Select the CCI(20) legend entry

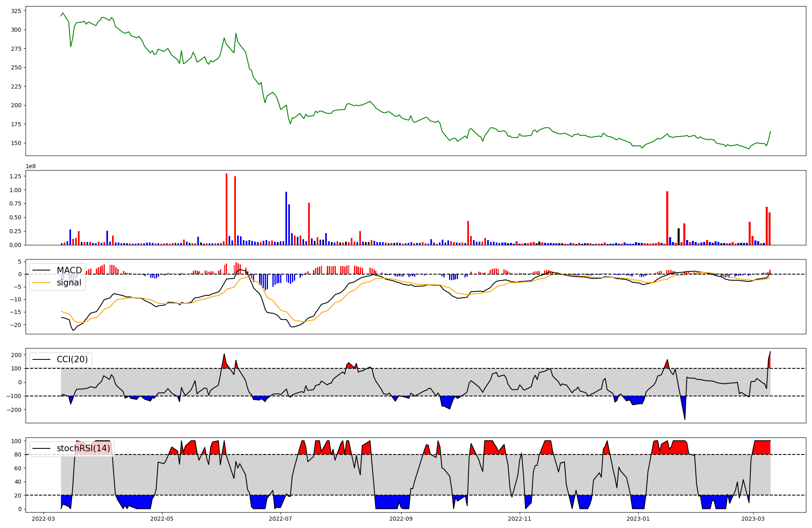pos(72,359)
